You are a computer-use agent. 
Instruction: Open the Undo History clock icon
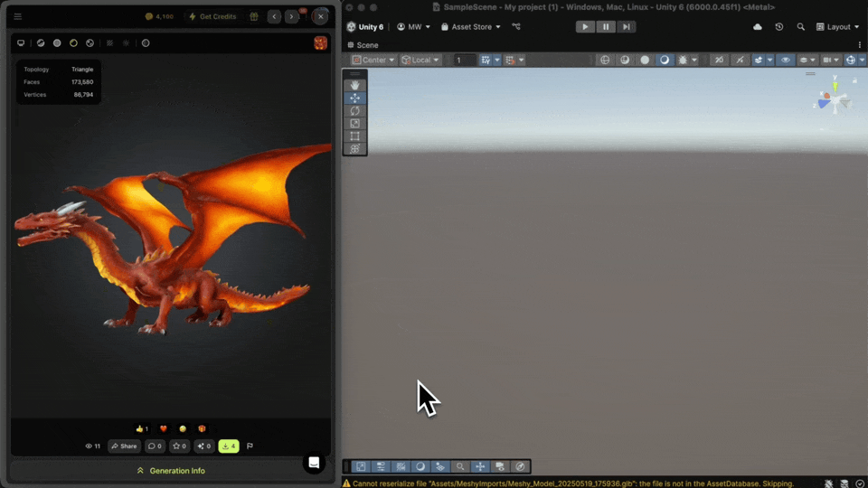[778, 26]
